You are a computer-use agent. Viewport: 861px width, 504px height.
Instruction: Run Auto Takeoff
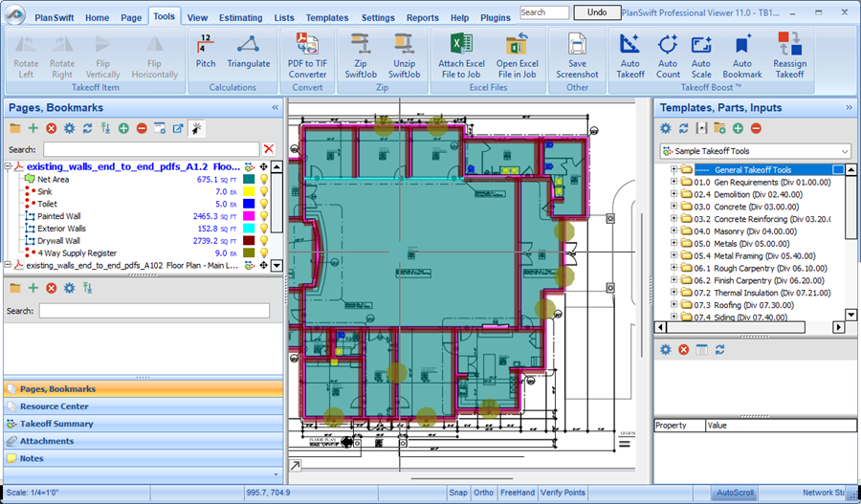point(629,55)
